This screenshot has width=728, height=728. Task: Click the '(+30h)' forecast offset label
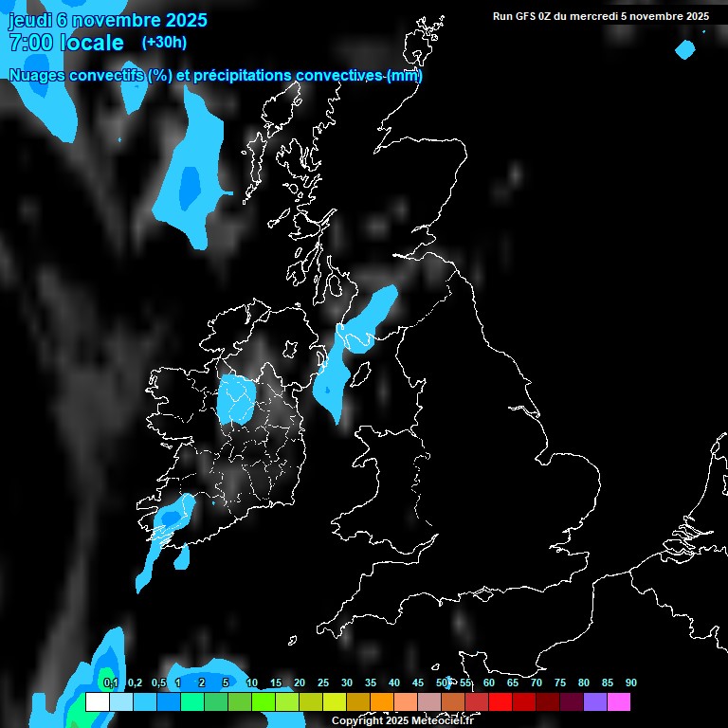click(x=164, y=43)
